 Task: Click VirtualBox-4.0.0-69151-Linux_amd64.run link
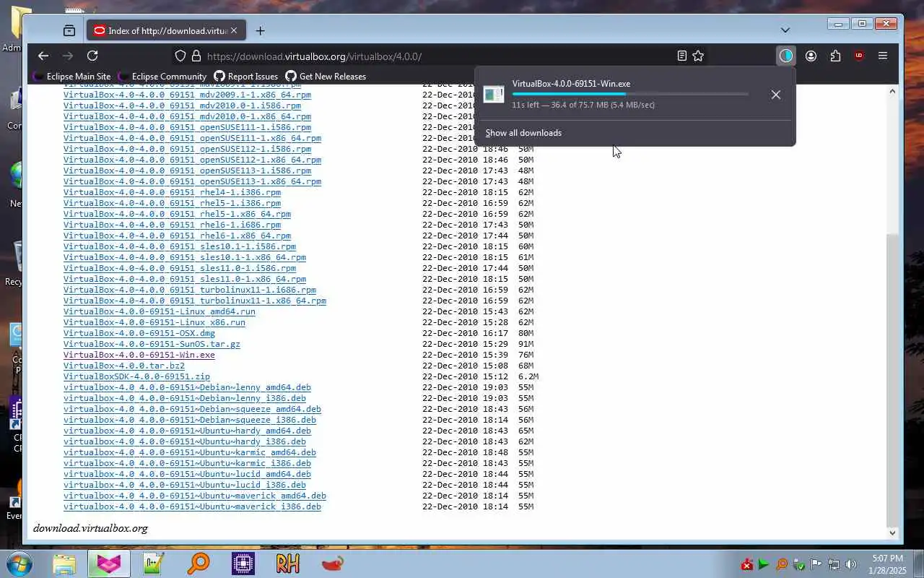[x=159, y=311]
